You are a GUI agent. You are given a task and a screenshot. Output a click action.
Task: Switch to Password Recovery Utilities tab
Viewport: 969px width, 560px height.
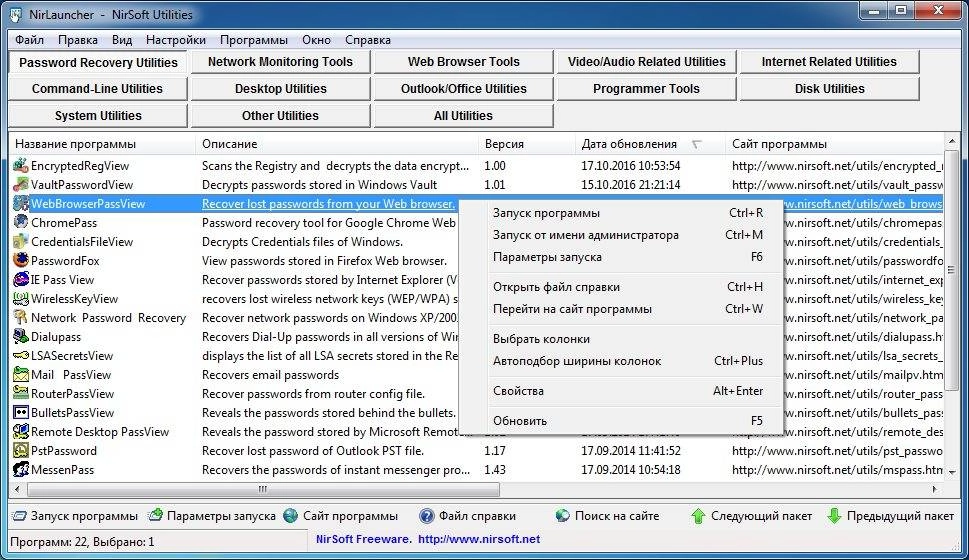[x=98, y=62]
